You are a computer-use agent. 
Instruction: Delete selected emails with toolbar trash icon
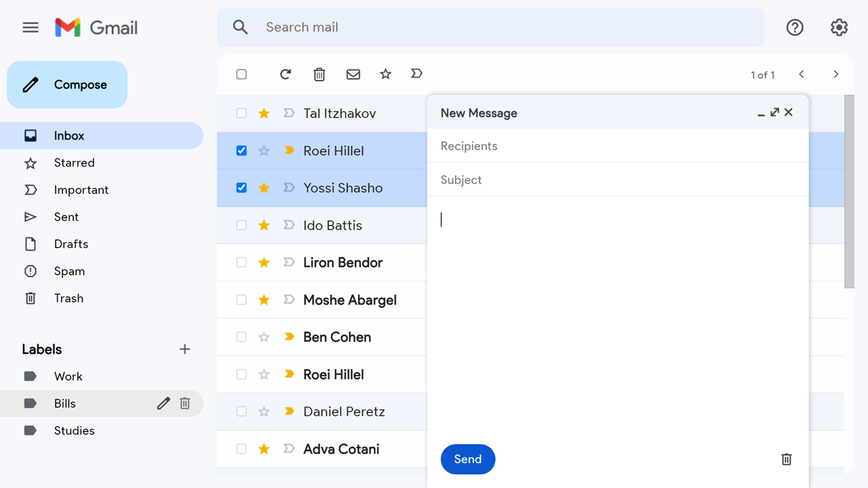point(319,75)
